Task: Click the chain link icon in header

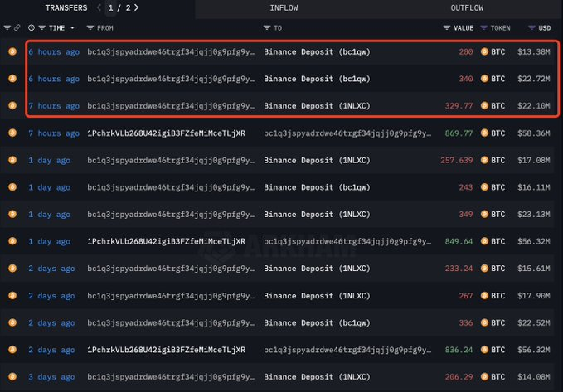Action: (x=17, y=27)
